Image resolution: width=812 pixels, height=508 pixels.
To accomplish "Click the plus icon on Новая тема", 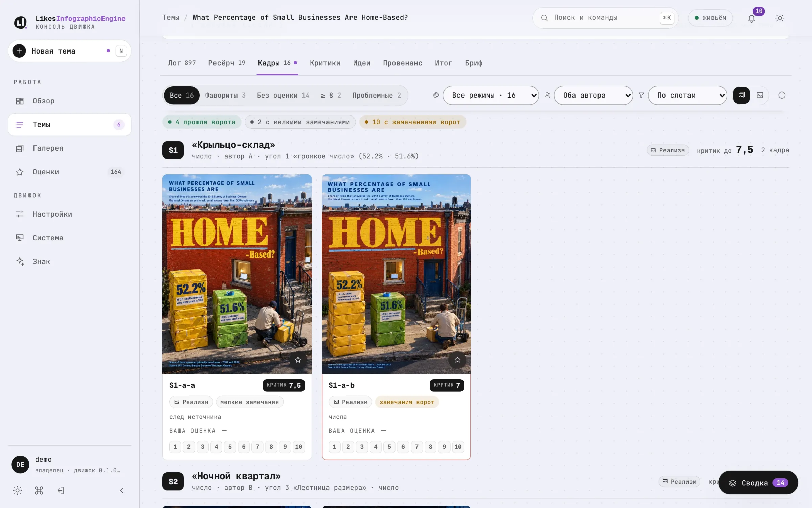I will (19, 51).
